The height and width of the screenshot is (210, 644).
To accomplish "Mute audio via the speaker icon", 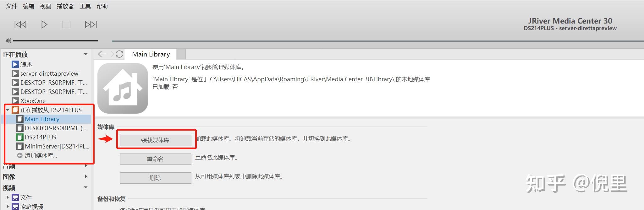I will click(8, 40).
